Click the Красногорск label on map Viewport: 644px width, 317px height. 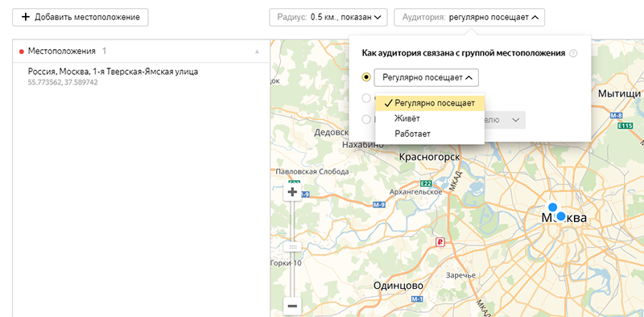point(430,157)
